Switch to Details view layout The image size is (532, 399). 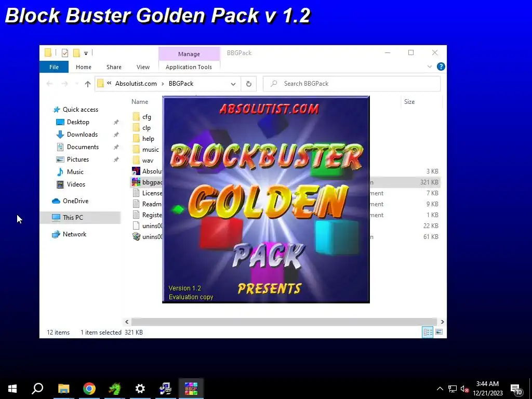pyautogui.click(x=428, y=332)
